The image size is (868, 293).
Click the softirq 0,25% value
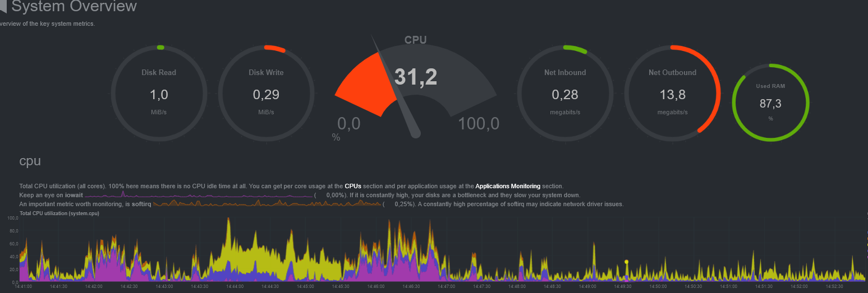coord(404,204)
